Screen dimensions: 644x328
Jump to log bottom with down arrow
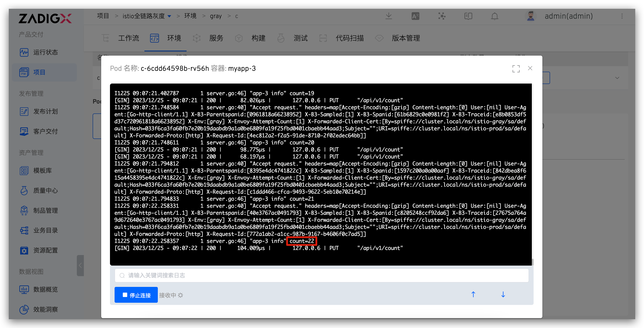tap(503, 294)
